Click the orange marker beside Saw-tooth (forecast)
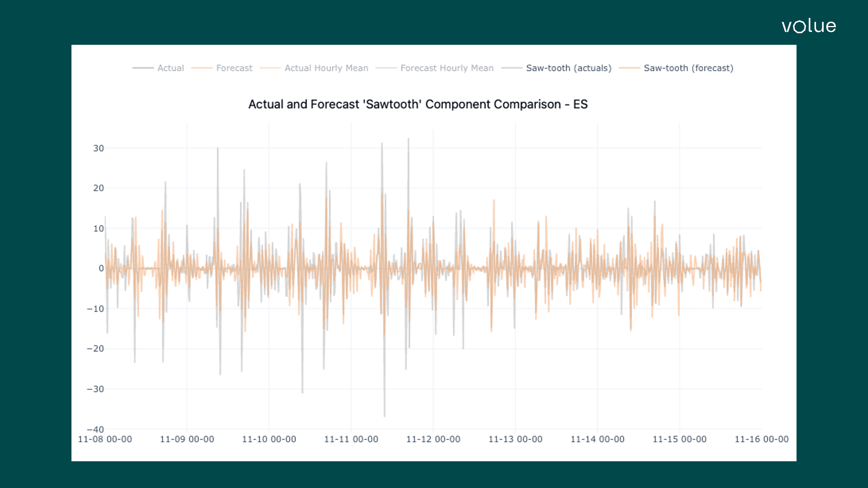868x488 pixels. click(631, 68)
